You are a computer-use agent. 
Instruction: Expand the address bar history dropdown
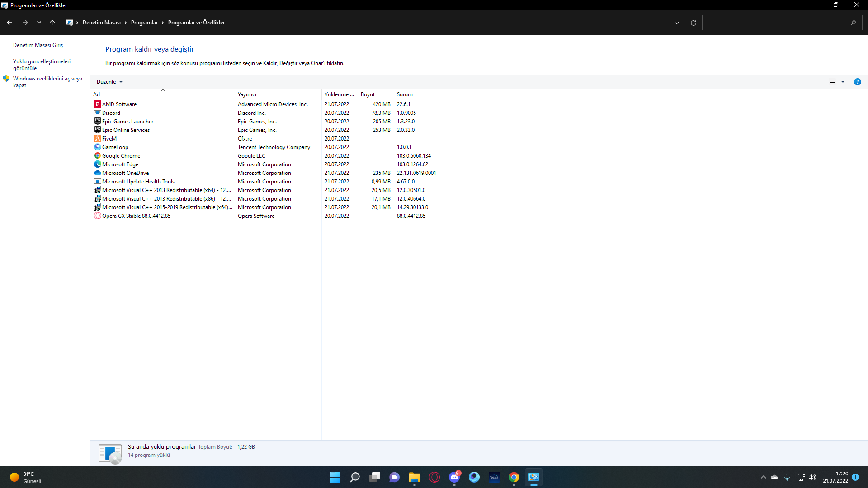point(676,23)
